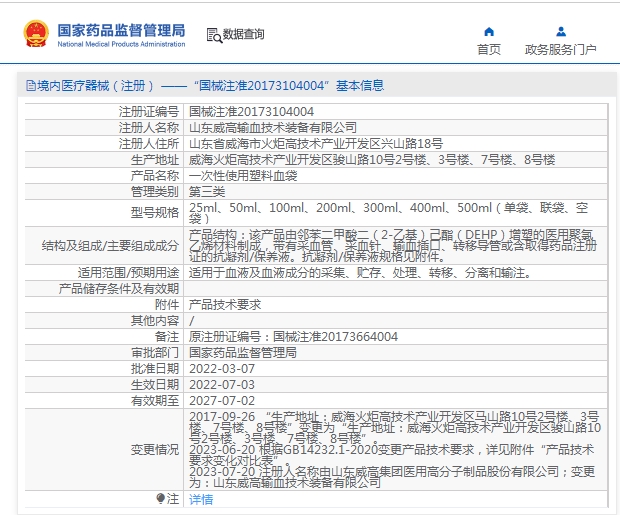The image size is (620, 515).
Task: Click 批准日期 label
Action: click(x=155, y=369)
